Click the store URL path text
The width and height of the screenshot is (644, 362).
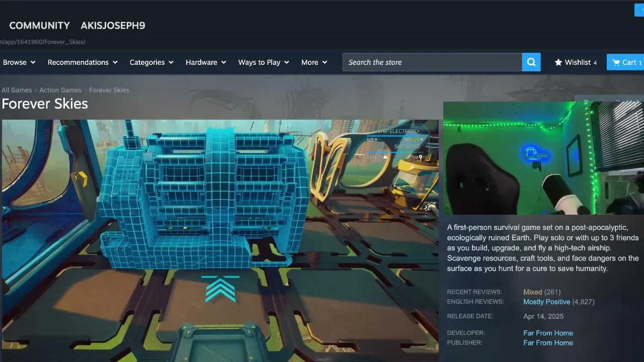(43, 42)
